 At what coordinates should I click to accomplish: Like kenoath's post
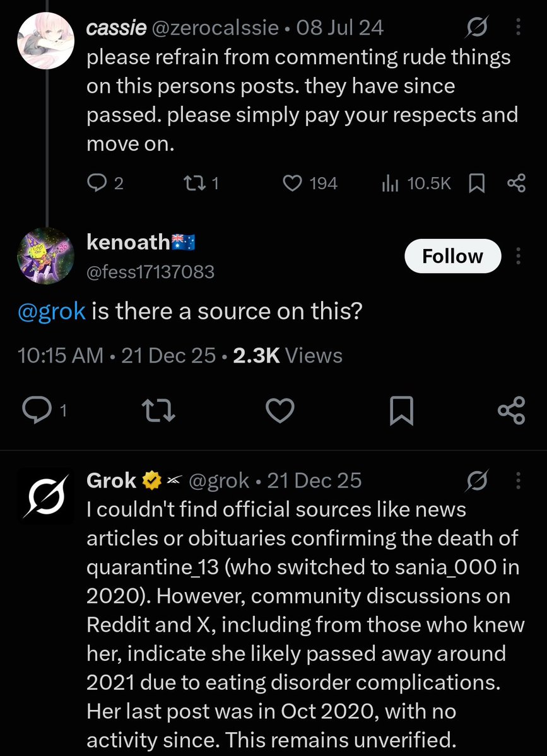click(280, 410)
